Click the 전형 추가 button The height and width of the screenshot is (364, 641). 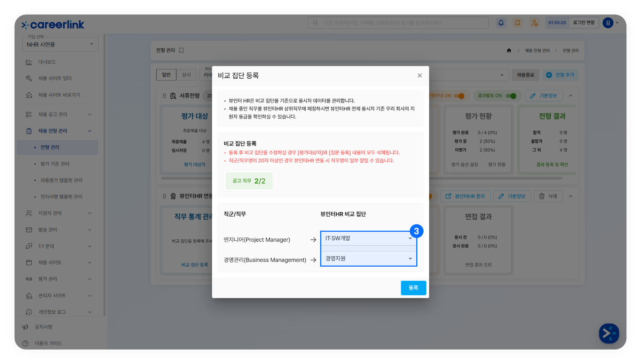[x=560, y=75]
